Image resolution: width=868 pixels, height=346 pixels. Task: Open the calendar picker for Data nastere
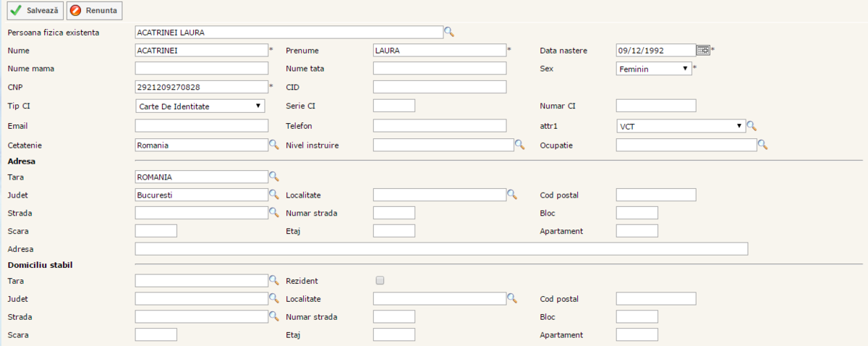702,50
